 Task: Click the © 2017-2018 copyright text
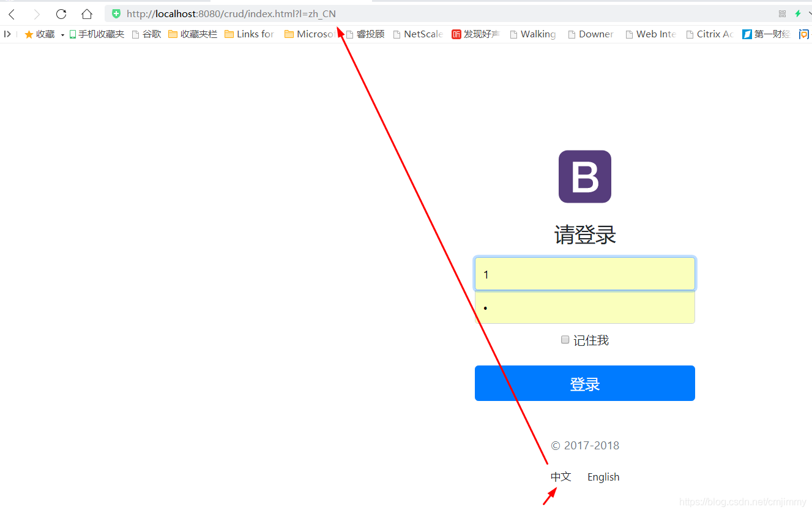[x=585, y=446]
